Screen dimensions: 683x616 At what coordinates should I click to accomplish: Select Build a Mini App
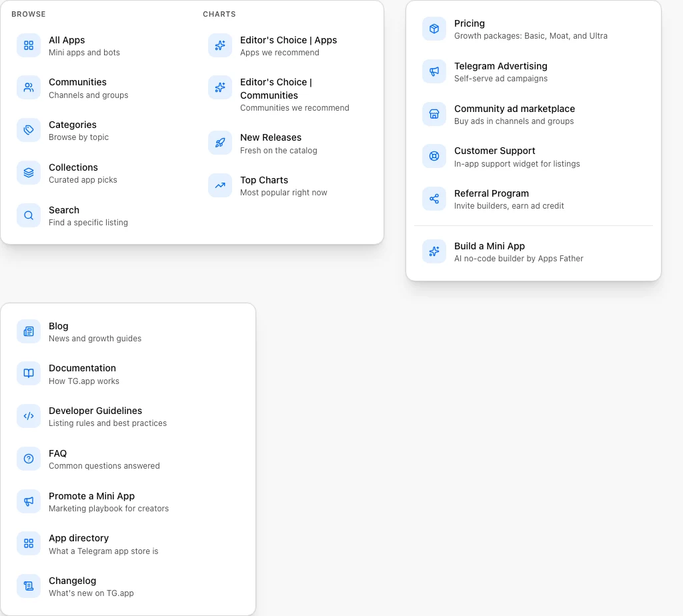coord(534,252)
